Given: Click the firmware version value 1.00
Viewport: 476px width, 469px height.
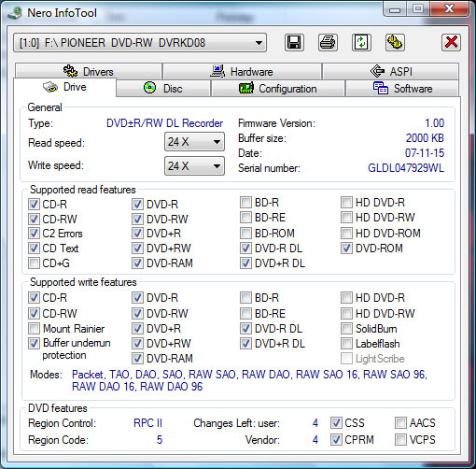Looking at the screenshot, I should [435, 123].
